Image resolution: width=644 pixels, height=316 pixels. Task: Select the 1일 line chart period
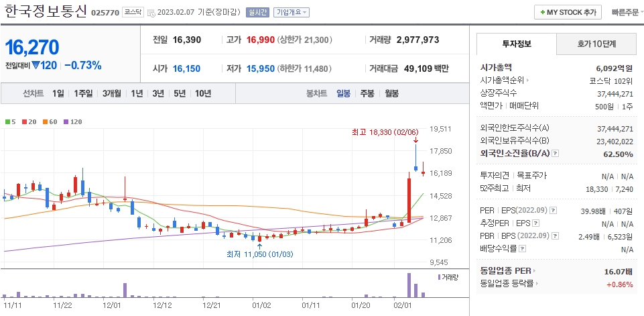[58, 93]
